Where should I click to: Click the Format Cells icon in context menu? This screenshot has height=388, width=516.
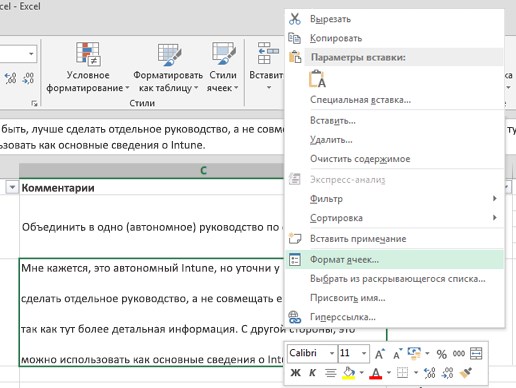point(295,259)
